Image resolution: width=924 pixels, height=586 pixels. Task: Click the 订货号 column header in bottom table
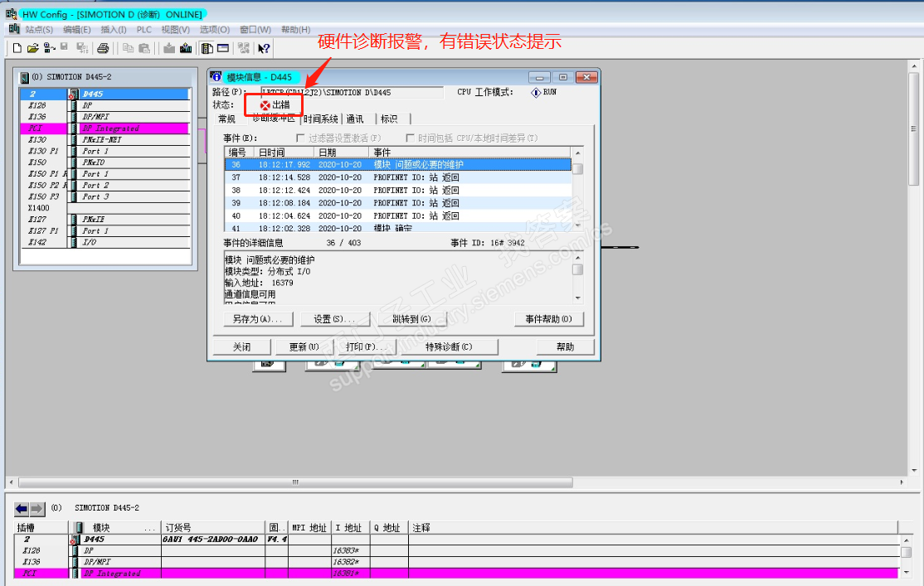(213, 528)
